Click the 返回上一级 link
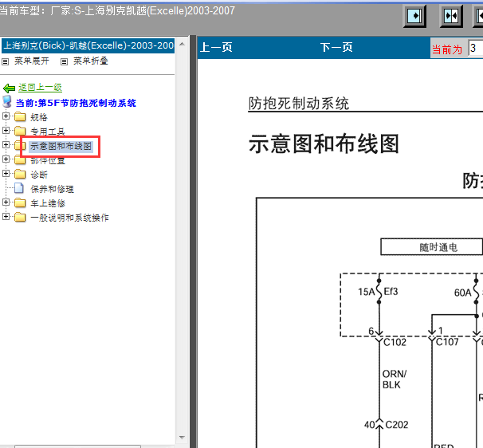Image resolution: width=483 pixels, height=448 pixels. (40, 88)
